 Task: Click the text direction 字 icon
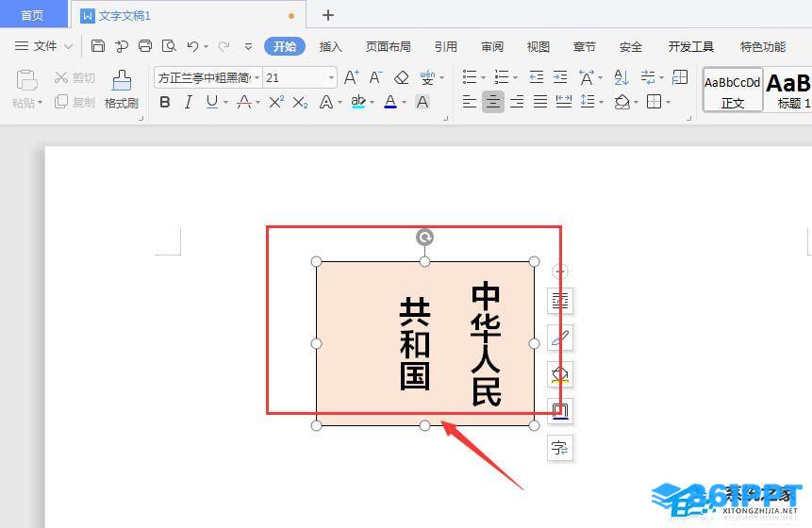point(560,448)
